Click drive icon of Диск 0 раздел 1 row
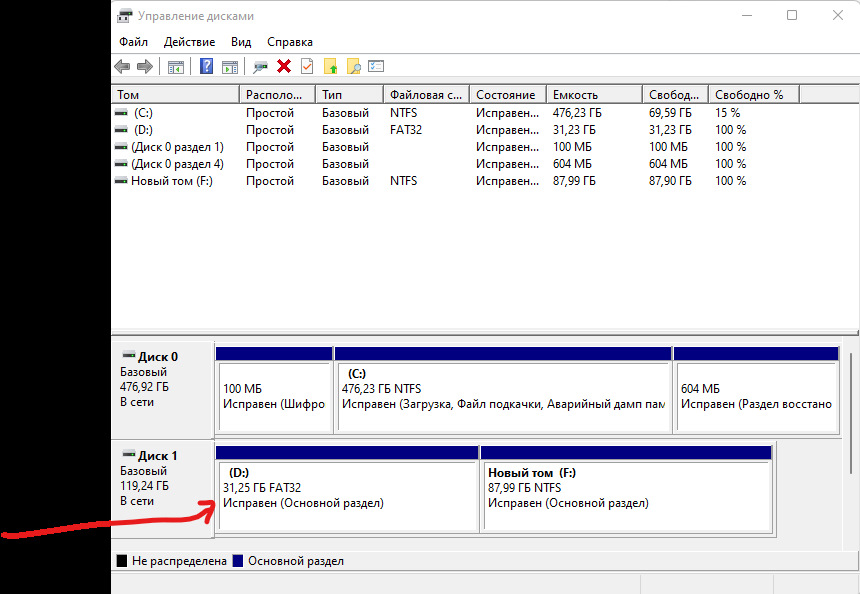 coord(121,147)
